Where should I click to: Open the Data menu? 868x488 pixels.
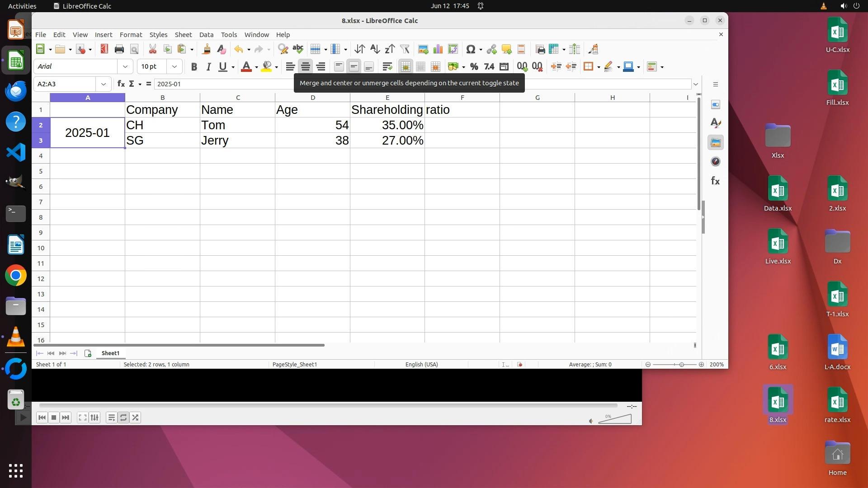point(206,35)
